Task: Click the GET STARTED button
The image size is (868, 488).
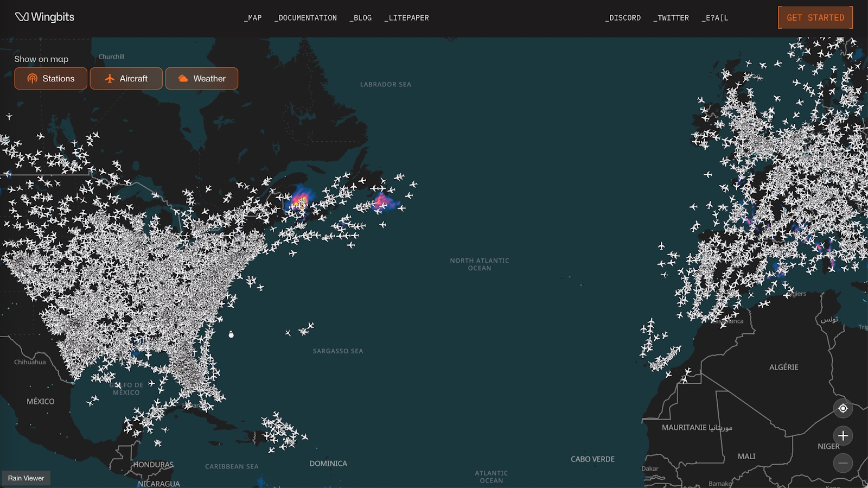Action: 815,17
